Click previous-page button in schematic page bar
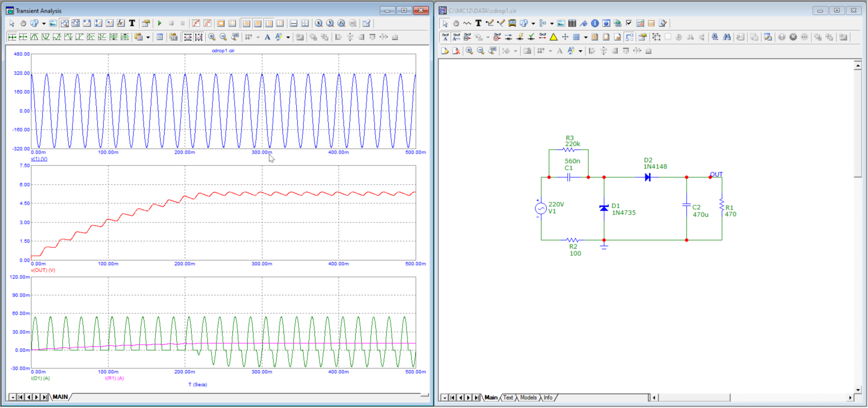 click(x=461, y=398)
